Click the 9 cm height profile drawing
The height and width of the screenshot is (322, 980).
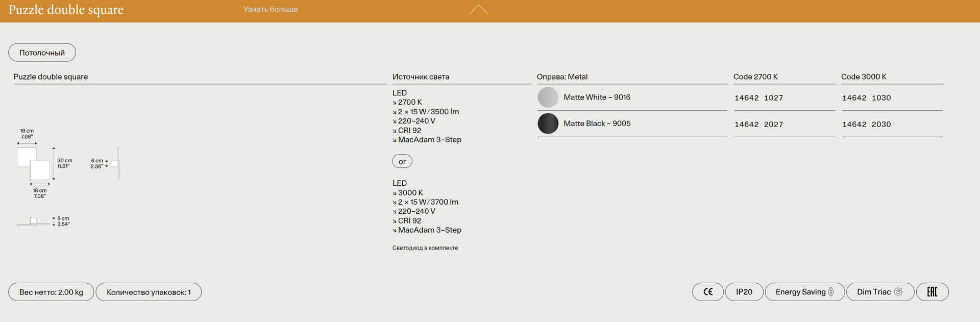click(x=34, y=221)
